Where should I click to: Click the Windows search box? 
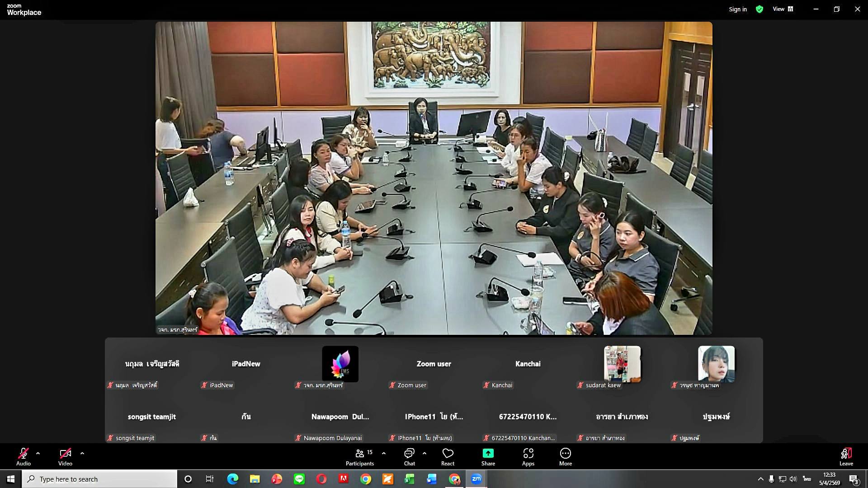(99, 479)
